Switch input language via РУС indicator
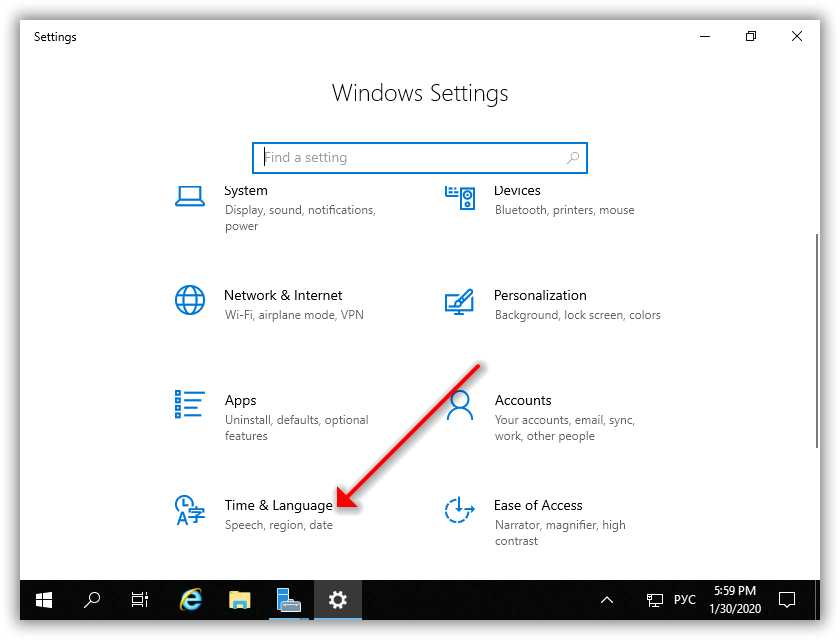 coord(684,600)
